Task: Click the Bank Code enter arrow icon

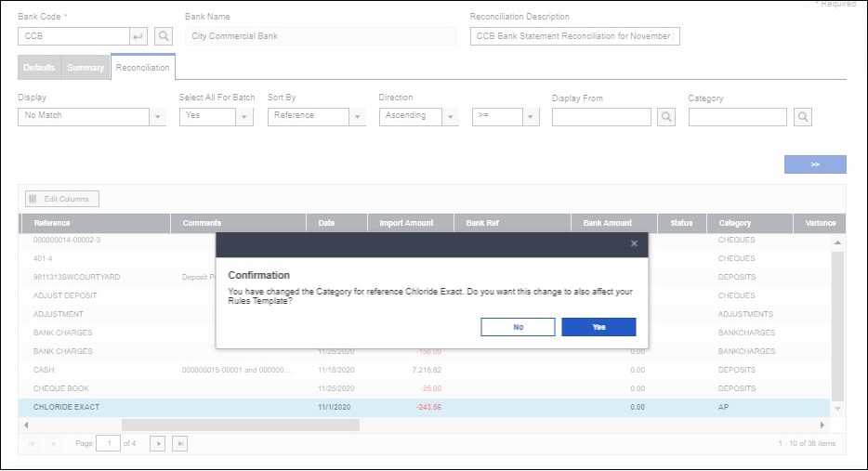Action: 139,36
